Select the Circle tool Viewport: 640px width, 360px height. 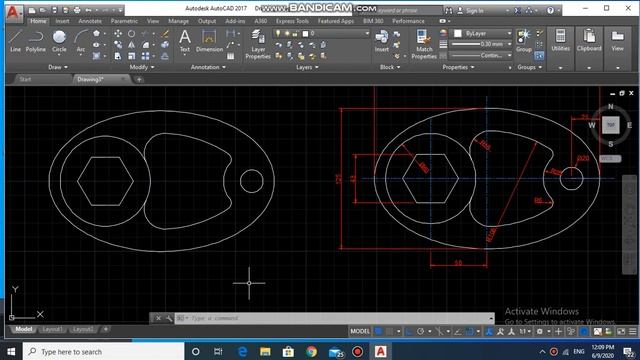(x=59, y=41)
